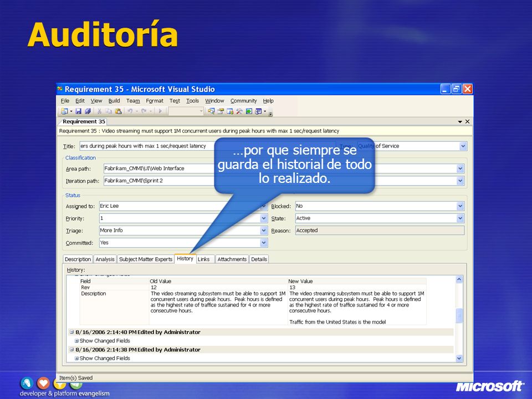Open the Team menu

point(133,101)
